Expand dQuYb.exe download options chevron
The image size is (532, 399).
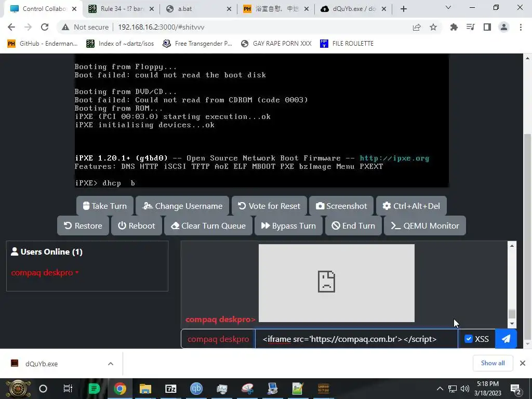click(x=111, y=364)
